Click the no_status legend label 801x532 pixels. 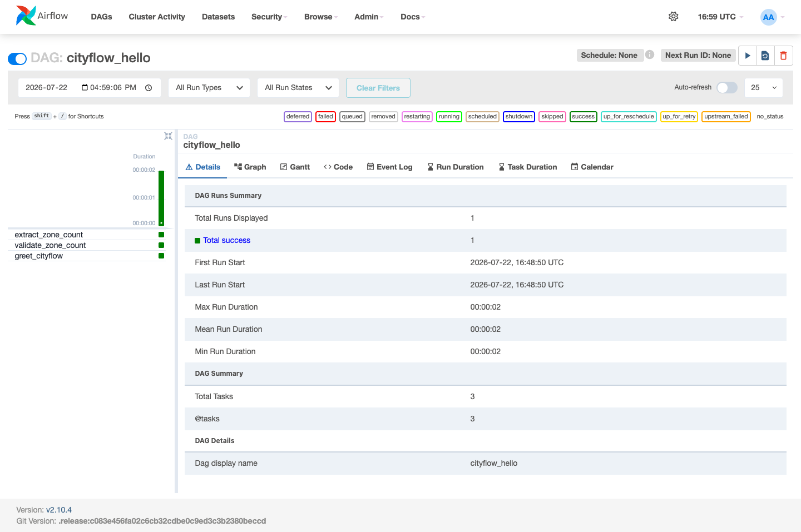point(770,116)
